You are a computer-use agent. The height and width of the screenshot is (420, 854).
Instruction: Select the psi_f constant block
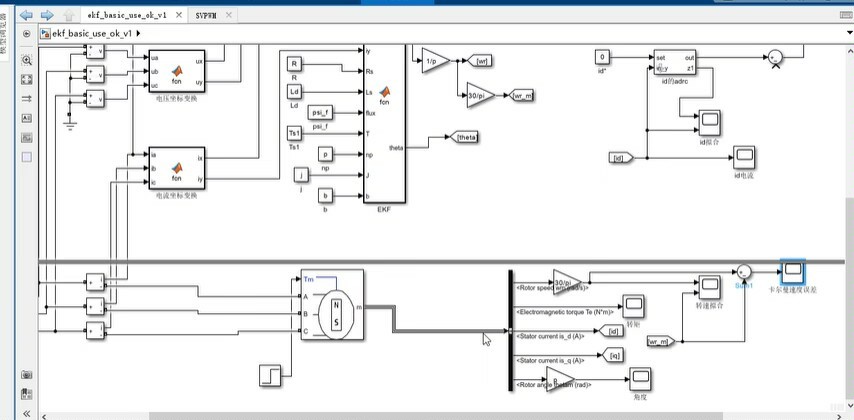coord(321,113)
